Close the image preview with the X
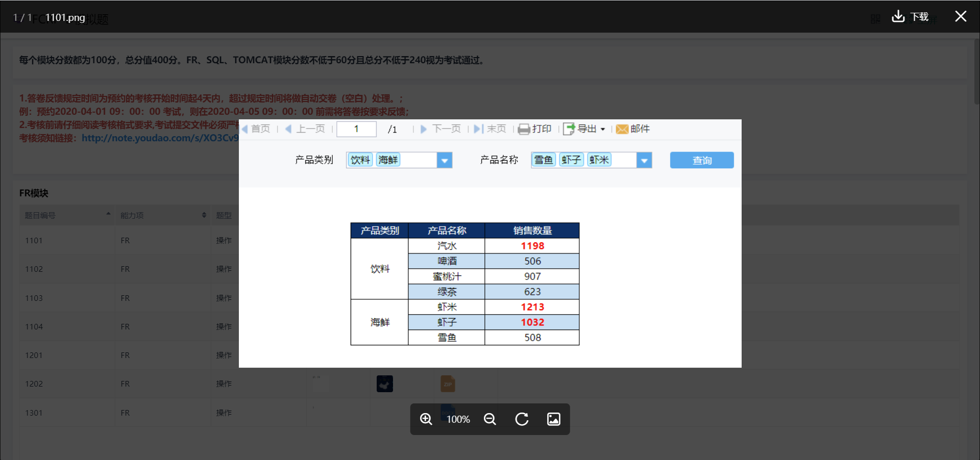 961,16
